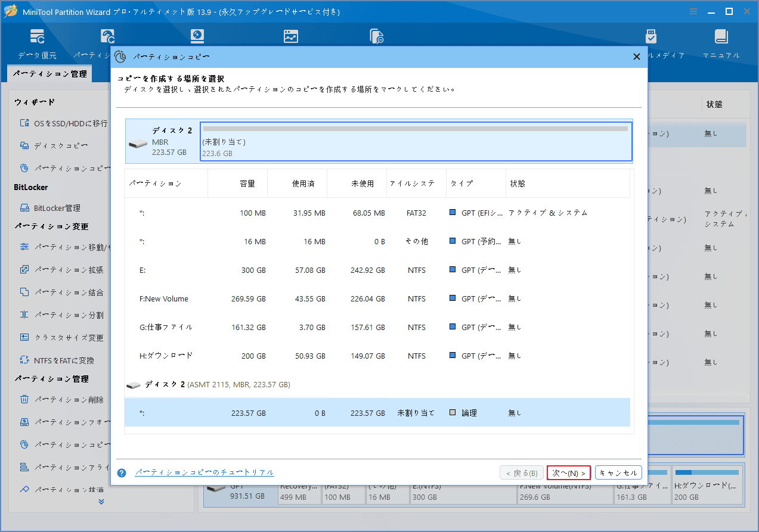Open the partition recovery toolbar icon
The image size is (759, 532).
(107, 37)
